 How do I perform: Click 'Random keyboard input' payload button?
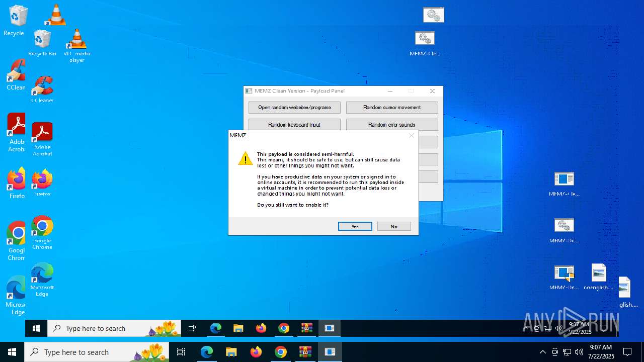click(x=294, y=125)
